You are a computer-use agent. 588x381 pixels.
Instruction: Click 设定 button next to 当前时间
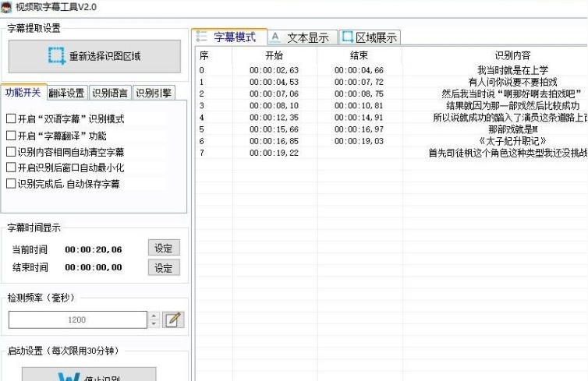point(163,248)
